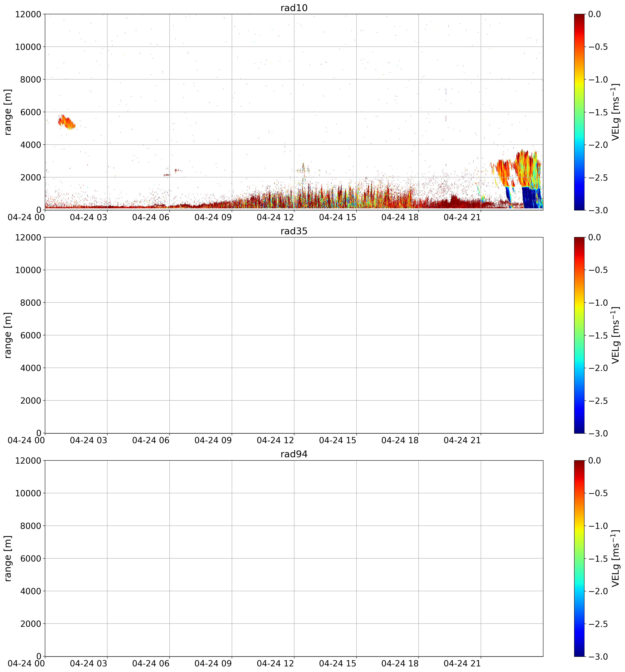
Task: Click the 12000 y-tick label of rad10
Action: (28, 14)
